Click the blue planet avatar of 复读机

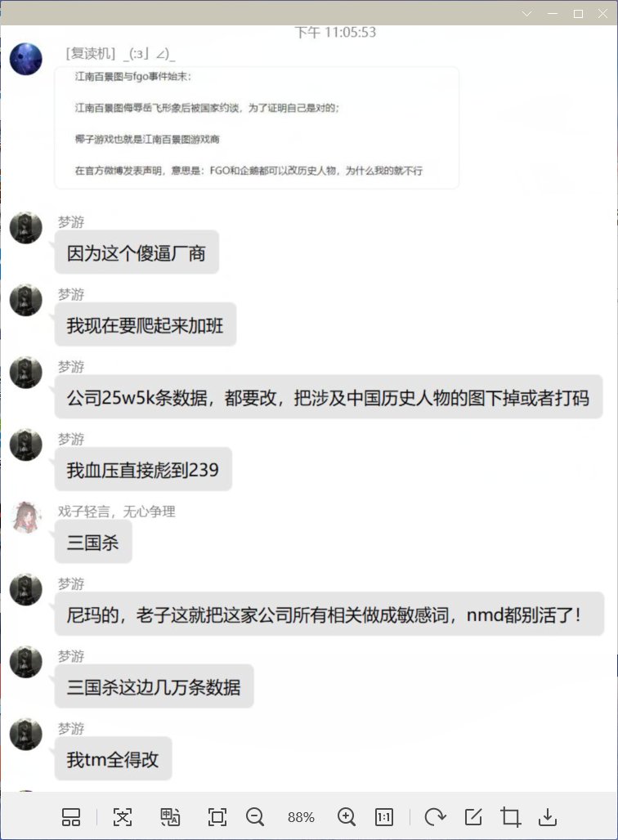point(25,59)
